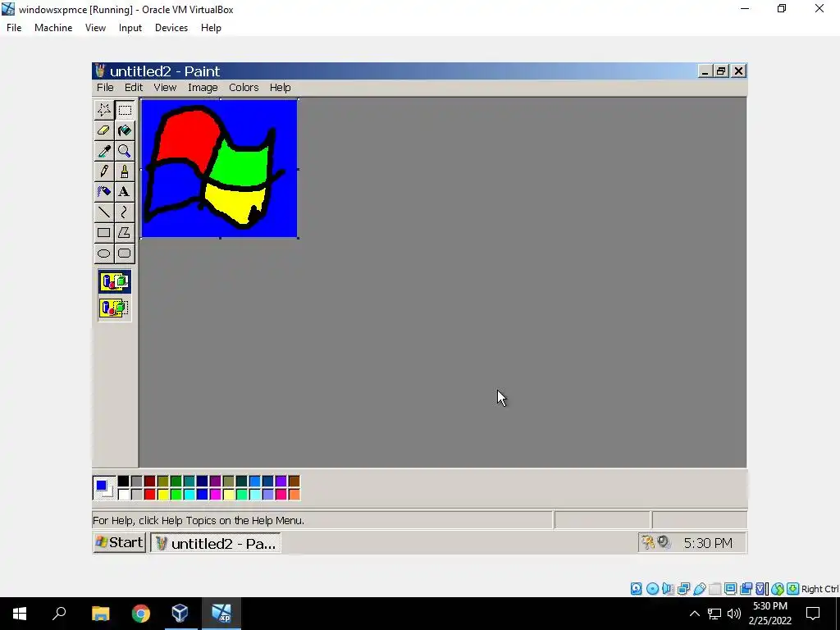Activate the Pick Color eyedropper tool
This screenshot has height=630, width=840.
click(x=104, y=151)
